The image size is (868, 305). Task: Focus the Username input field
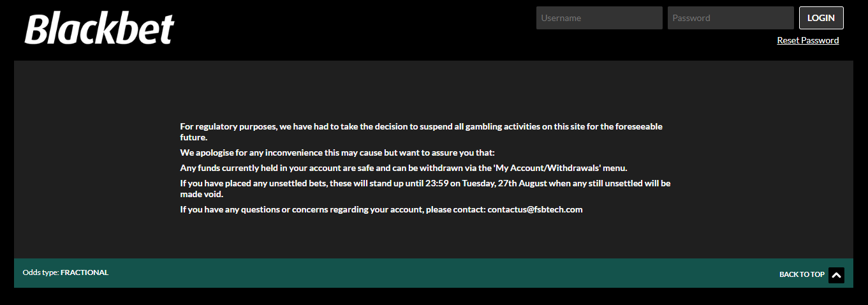(x=599, y=18)
